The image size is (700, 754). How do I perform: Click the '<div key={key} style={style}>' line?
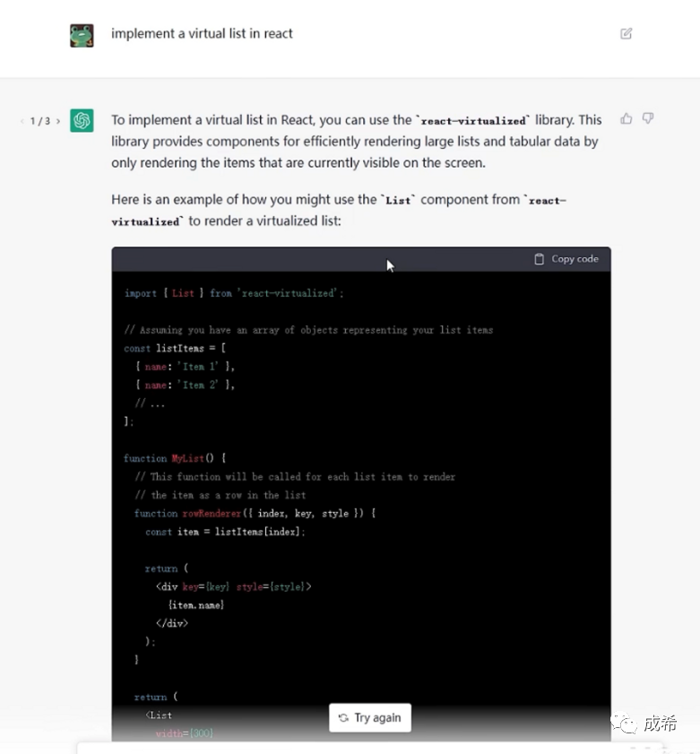[x=234, y=586]
